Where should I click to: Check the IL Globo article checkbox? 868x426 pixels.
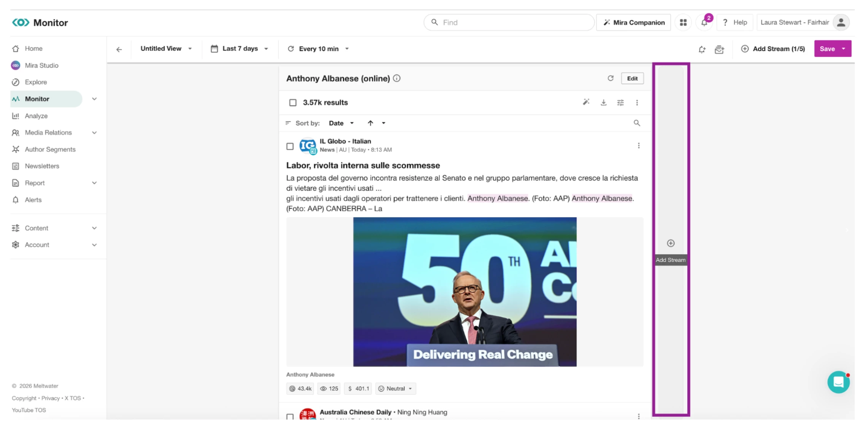tap(290, 146)
